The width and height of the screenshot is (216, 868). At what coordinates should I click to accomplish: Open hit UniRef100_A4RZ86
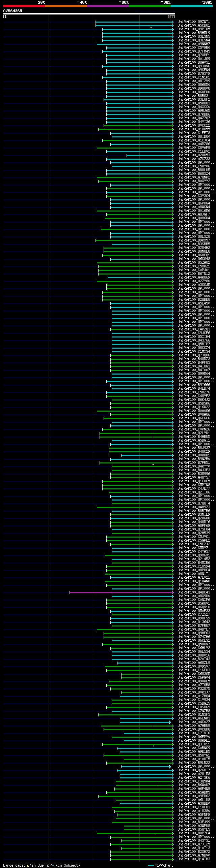(x=194, y=144)
